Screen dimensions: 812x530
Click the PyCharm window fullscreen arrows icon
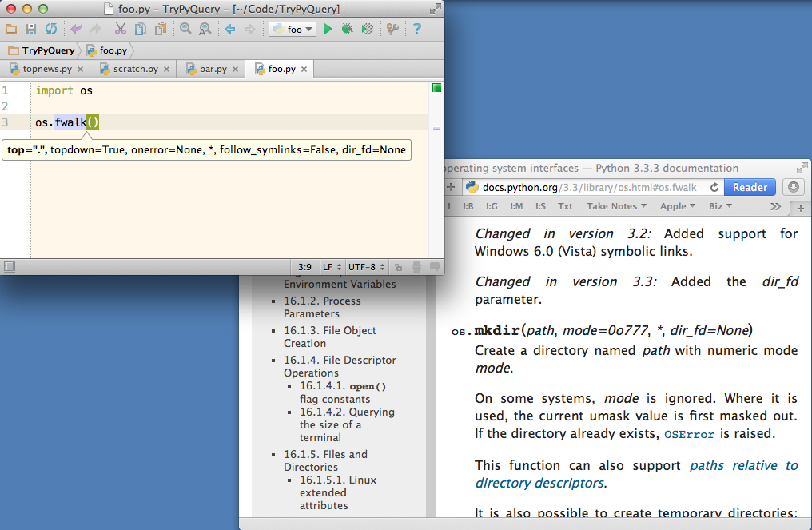(436, 8)
